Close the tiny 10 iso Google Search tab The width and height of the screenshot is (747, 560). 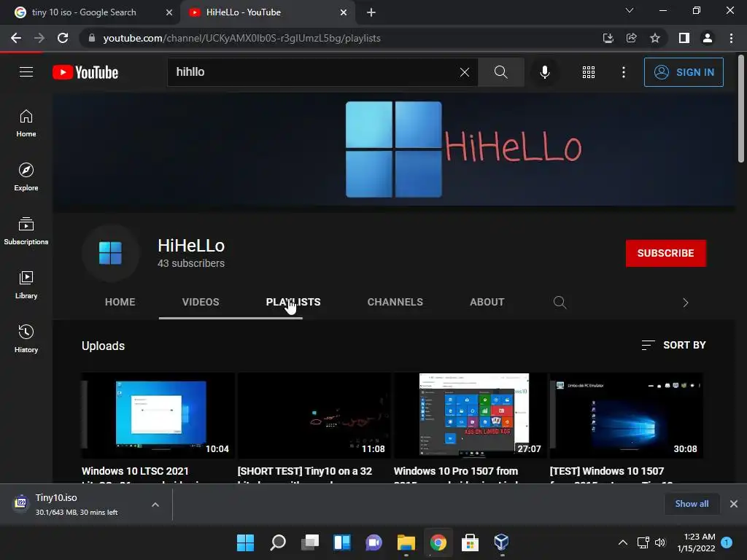[x=169, y=12]
